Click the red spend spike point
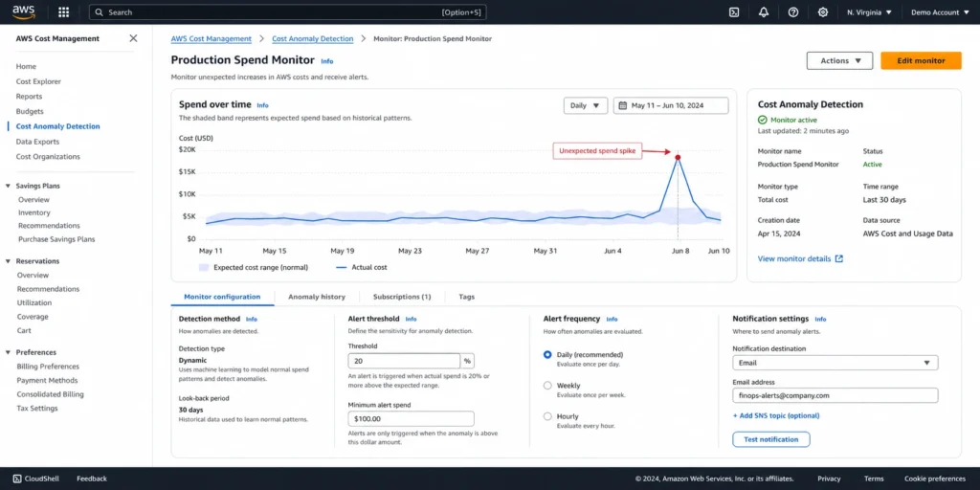 (678, 158)
